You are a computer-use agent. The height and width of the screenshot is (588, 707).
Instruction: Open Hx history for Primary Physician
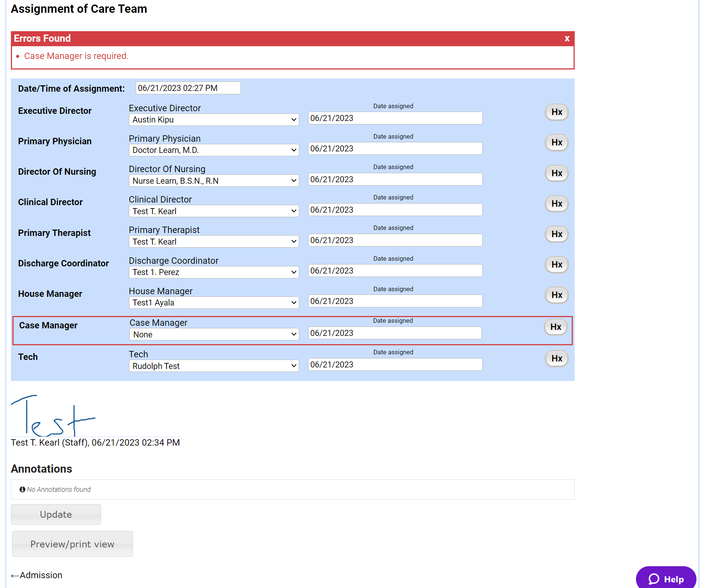tap(557, 142)
